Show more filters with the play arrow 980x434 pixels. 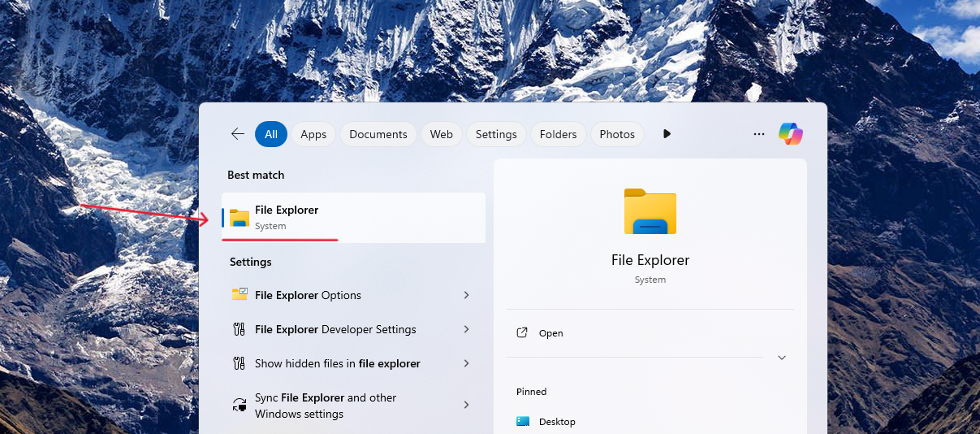(x=667, y=134)
